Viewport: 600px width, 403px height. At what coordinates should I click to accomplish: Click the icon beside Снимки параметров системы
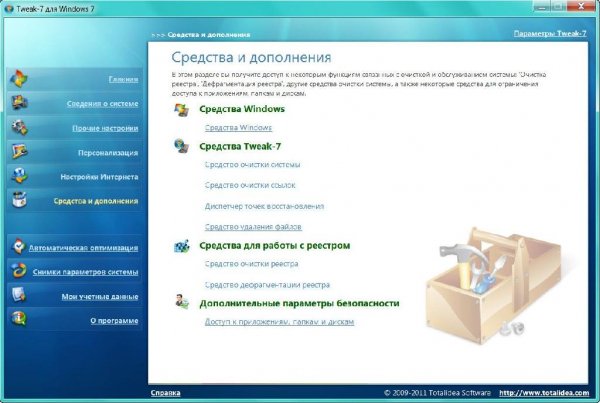(x=18, y=271)
